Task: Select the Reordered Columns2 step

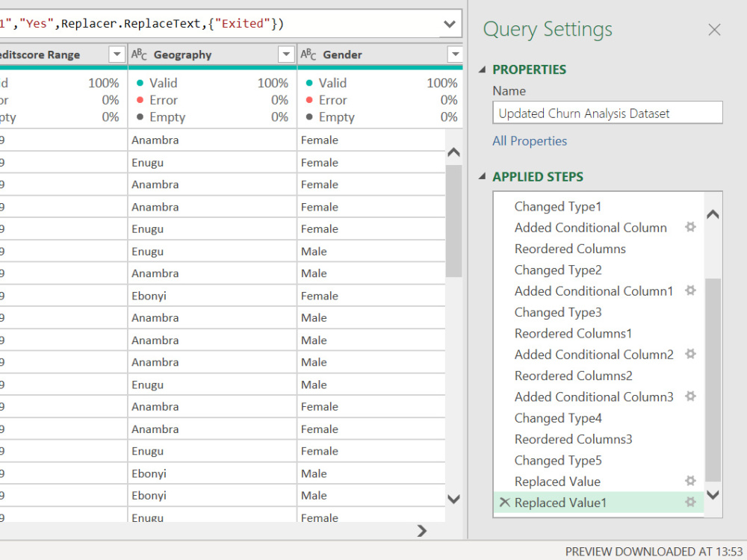Action: click(598, 376)
